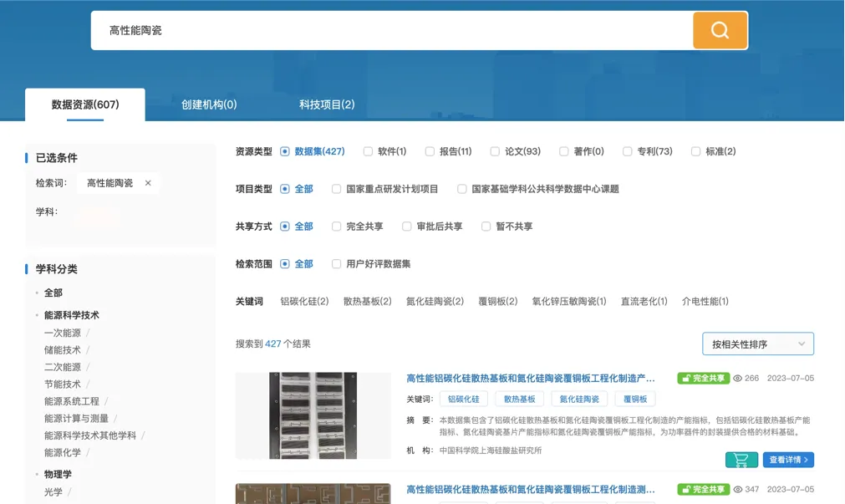Click the eye view-count icon showing 347

tap(738, 490)
